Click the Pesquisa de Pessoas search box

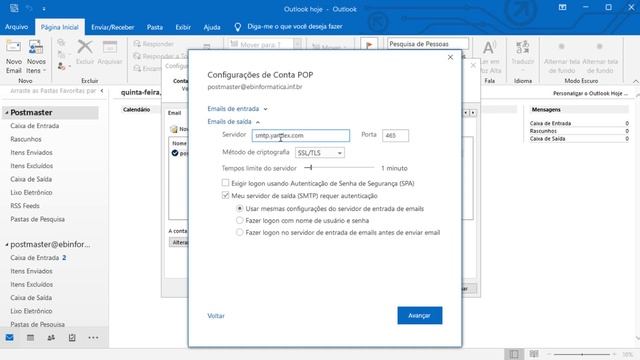pyautogui.click(x=428, y=44)
